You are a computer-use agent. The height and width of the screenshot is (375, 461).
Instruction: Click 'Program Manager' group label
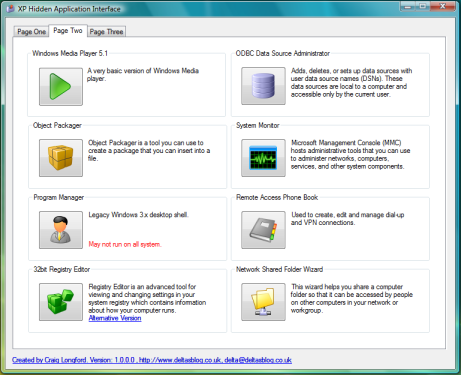pos(59,197)
